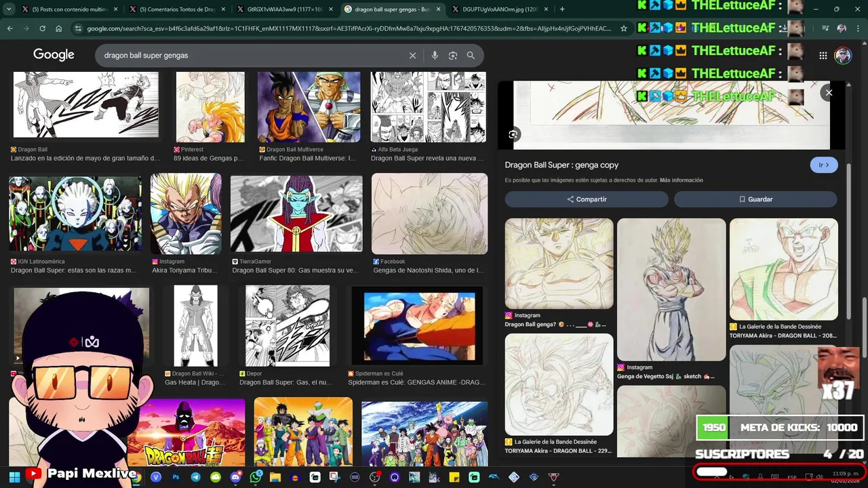Close the 'dragon ball super gengas' tab
The image size is (868, 488).
point(438,9)
